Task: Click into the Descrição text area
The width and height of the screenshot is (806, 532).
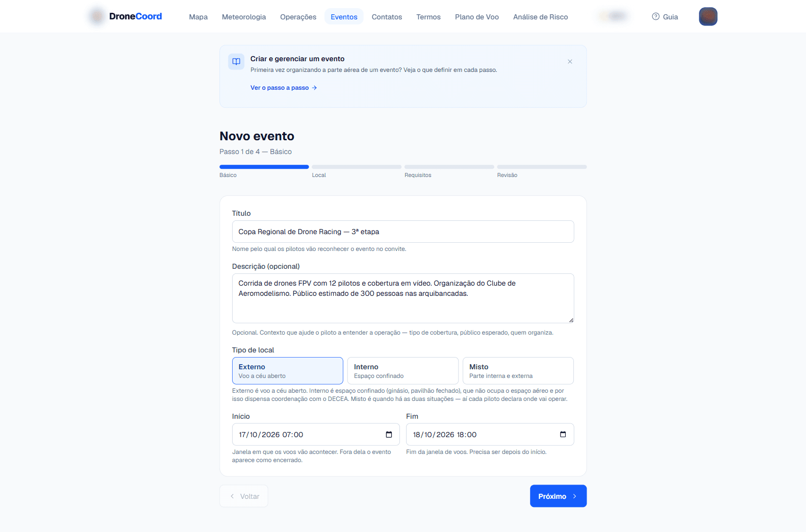Action: point(403,298)
